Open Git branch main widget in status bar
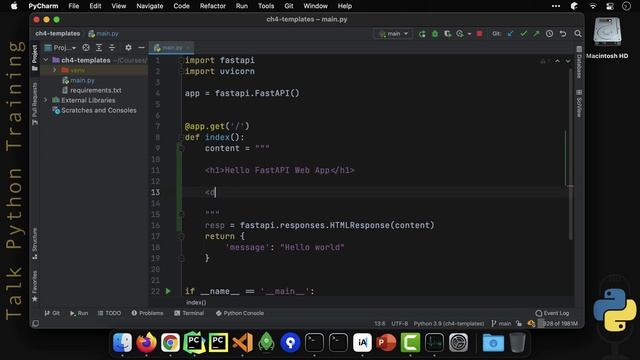This screenshot has width=640, height=360. click(x=501, y=324)
